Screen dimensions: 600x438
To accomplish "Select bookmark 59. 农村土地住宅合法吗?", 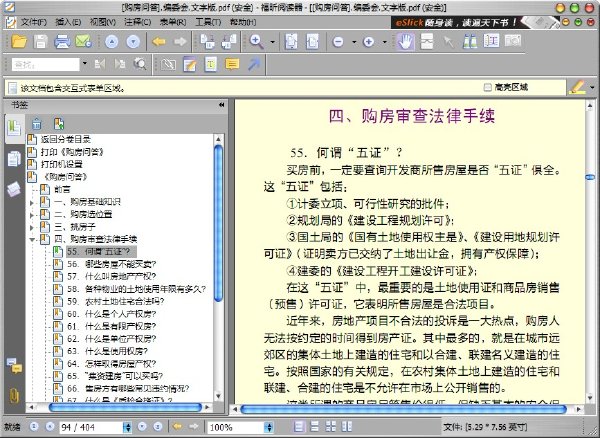I will point(116,301).
